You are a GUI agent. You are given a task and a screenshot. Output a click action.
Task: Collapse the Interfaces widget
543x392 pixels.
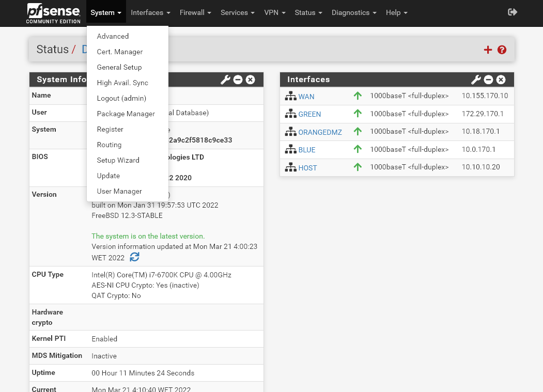(488, 80)
